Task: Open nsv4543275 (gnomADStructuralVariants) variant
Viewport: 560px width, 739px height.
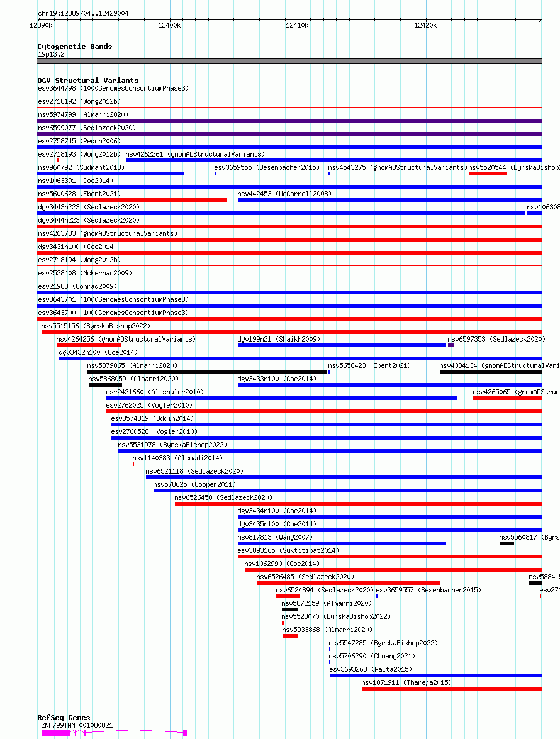Action: click(x=398, y=167)
